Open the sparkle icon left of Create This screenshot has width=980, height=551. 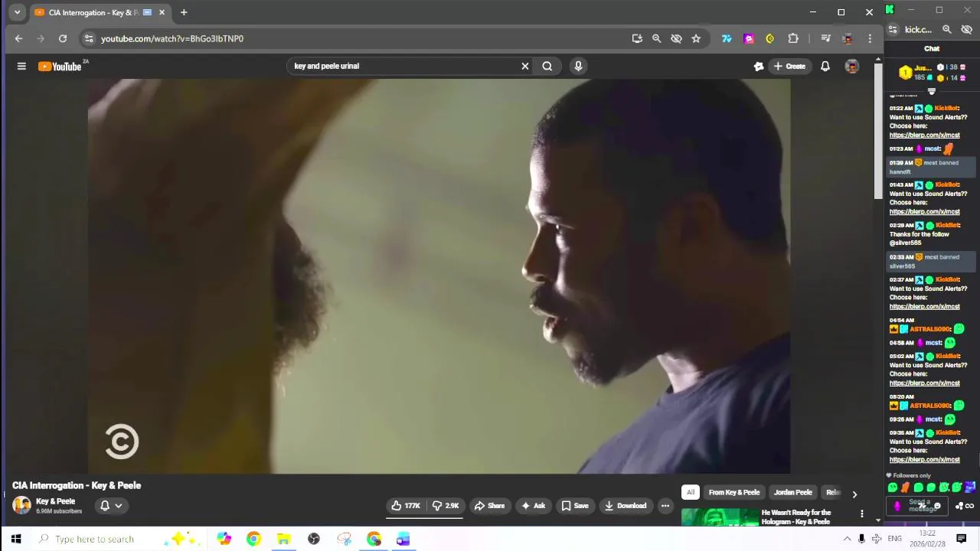click(759, 67)
